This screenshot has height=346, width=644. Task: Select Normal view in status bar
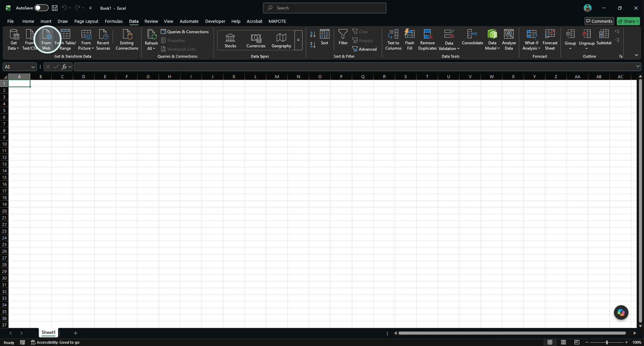[550, 342]
